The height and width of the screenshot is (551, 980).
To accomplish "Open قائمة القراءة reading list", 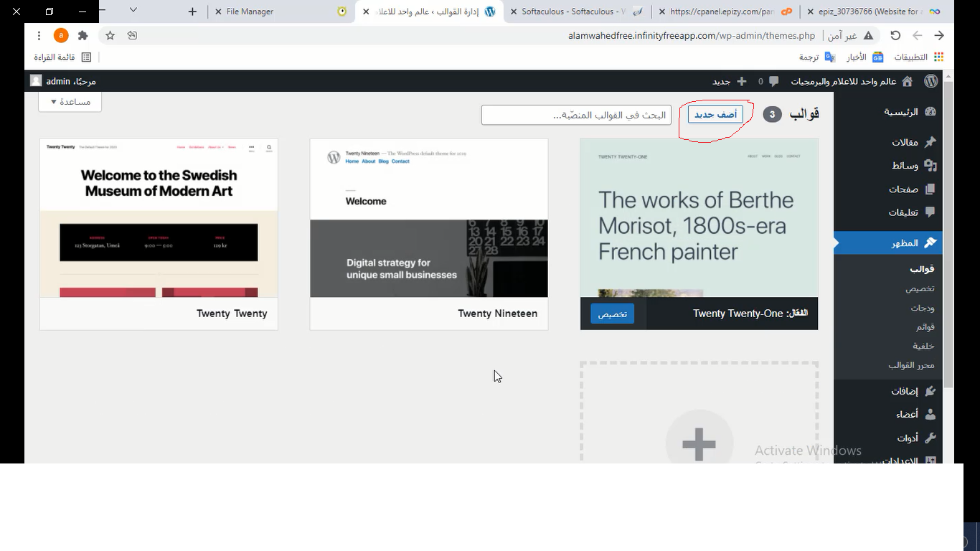I will tap(63, 57).
